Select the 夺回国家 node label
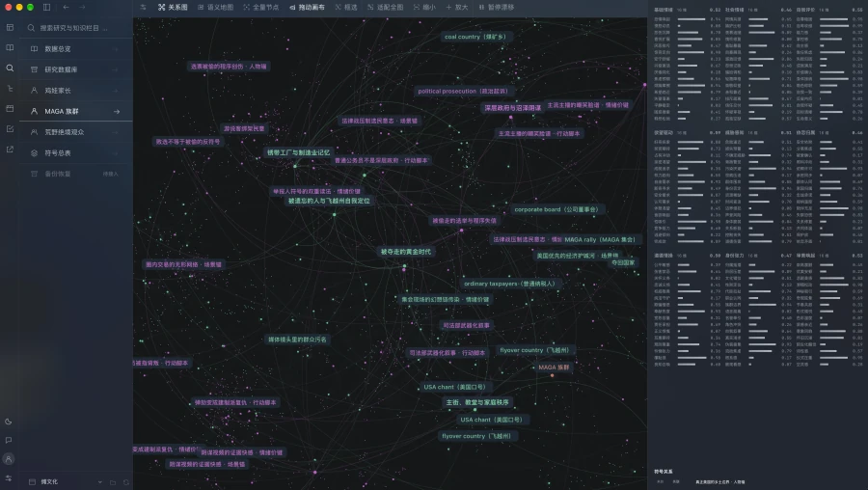868x490 pixels. [623, 262]
